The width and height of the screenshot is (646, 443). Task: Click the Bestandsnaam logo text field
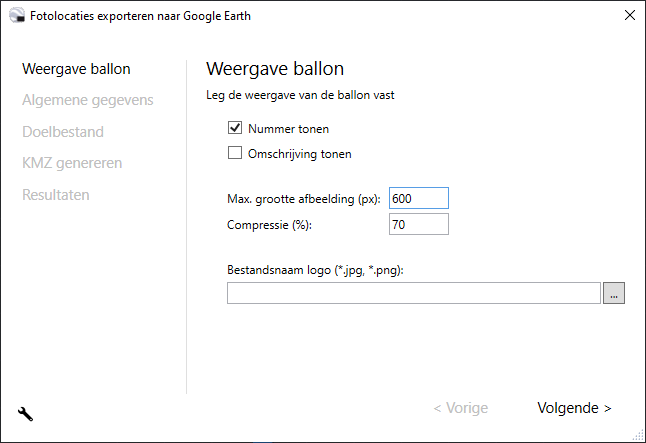[x=413, y=293]
